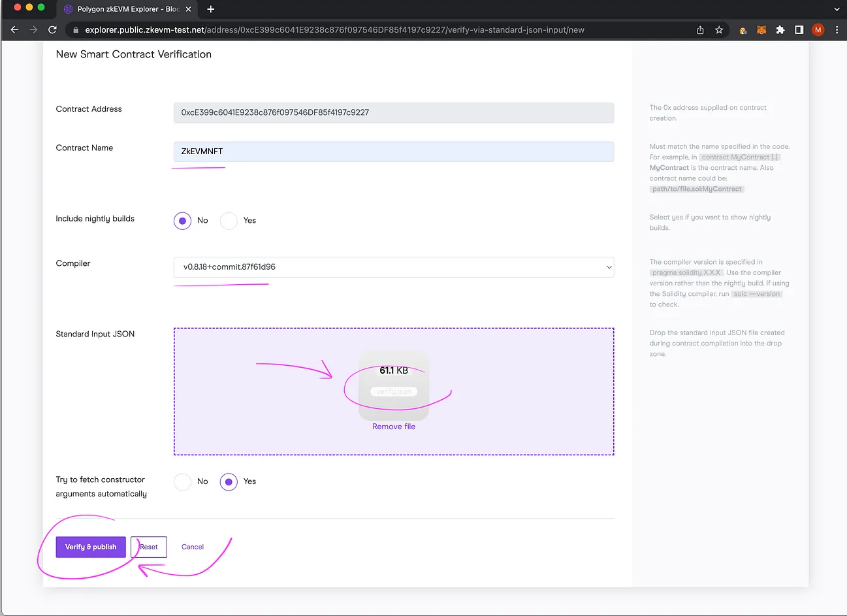Image resolution: width=847 pixels, height=616 pixels.
Task: Select No for include nightly builds
Action: pyautogui.click(x=183, y=221)
